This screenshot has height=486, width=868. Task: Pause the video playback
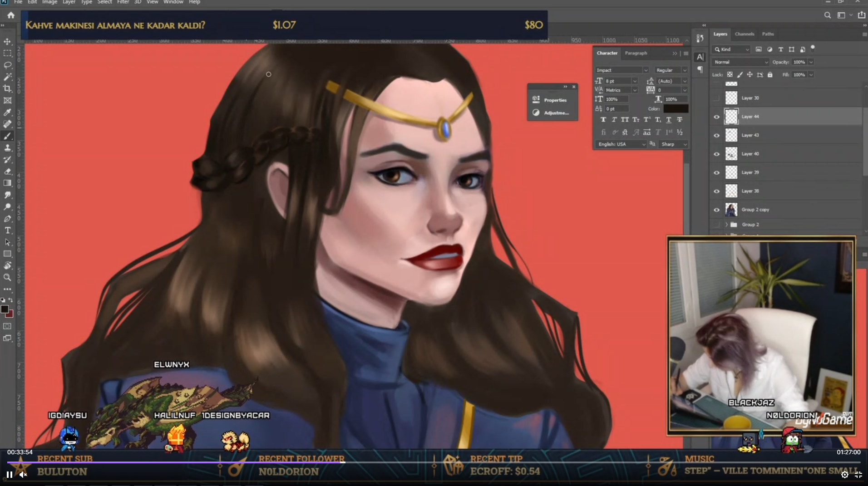9,475
